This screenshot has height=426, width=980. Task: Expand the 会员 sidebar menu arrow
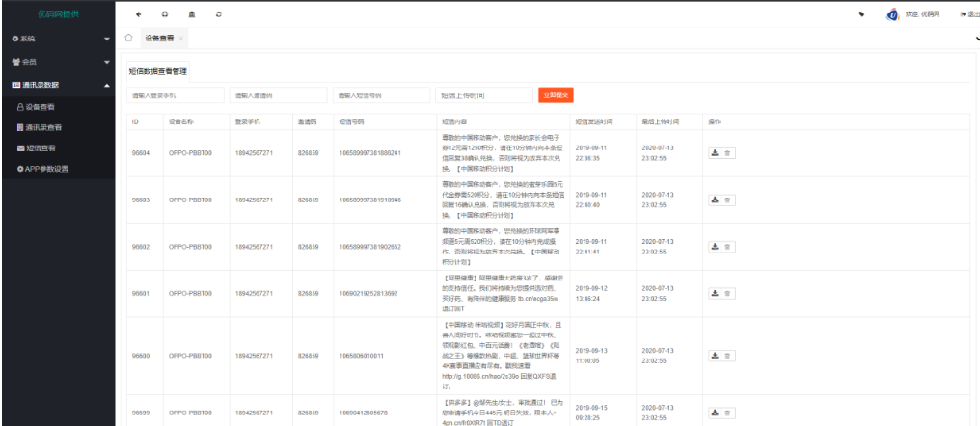pyautogui.click(x=107, y=62)
